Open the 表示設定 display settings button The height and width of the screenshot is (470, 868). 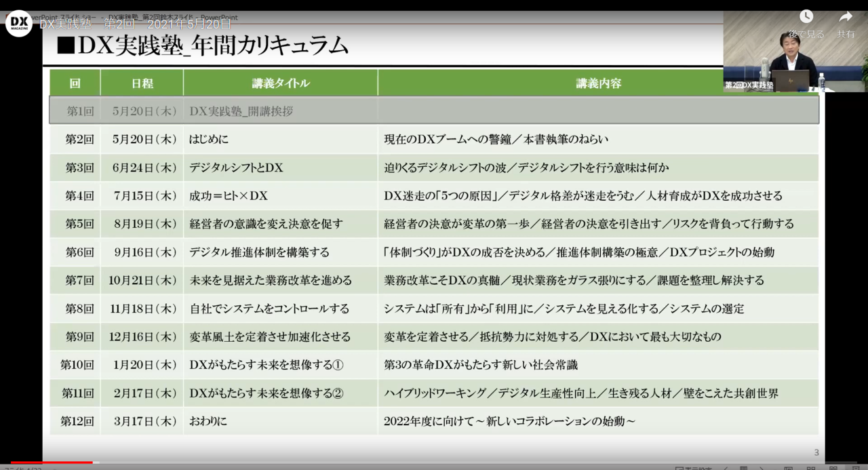(693, 468)
